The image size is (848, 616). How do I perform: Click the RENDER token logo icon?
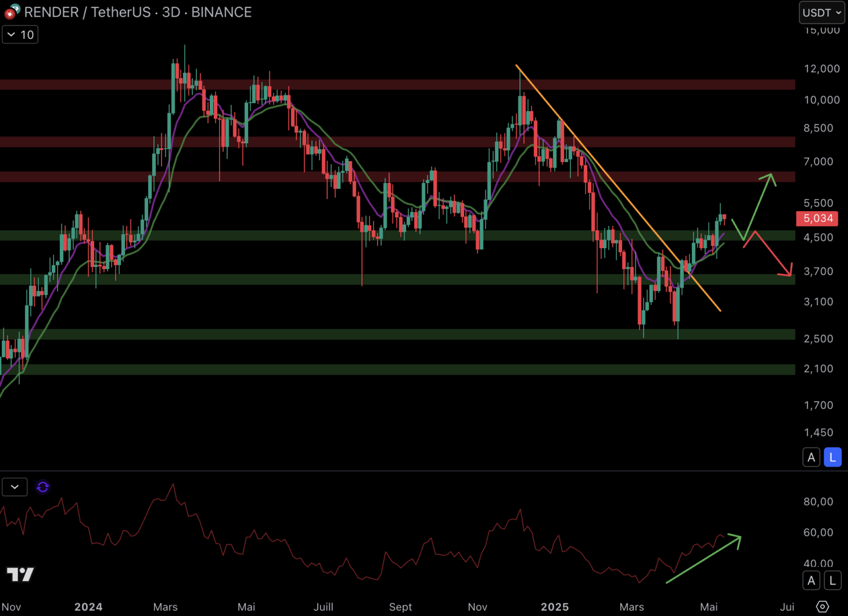pyautogui.click(x=12, y=11)
